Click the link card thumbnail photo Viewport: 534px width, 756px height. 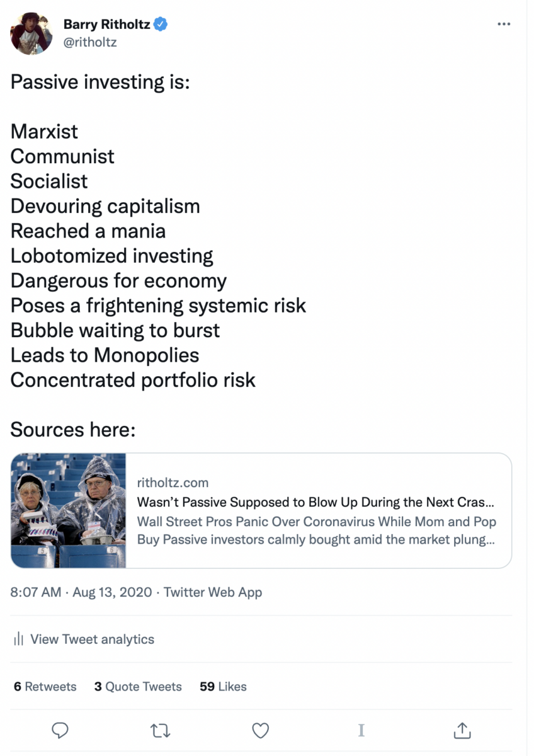(x=69, y=510)
